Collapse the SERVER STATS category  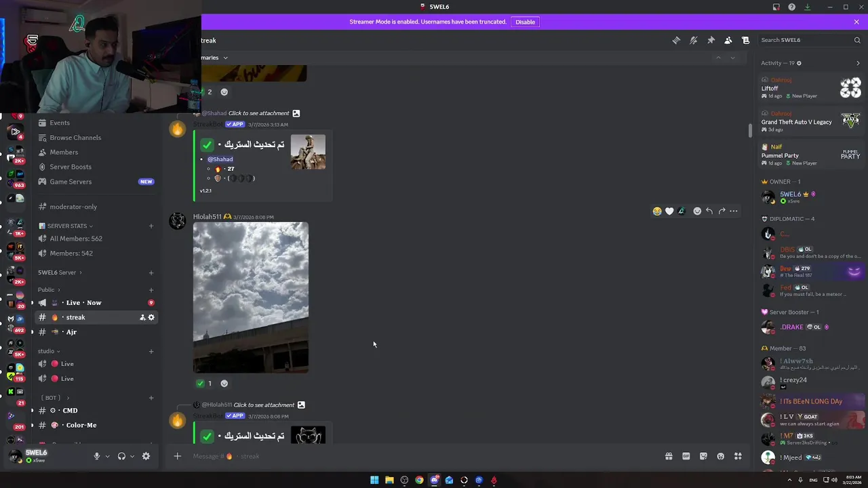tap(66, 226)
